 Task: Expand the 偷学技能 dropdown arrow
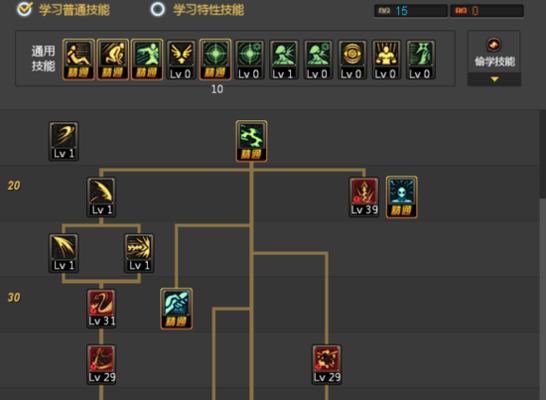[x=494, y=79]
